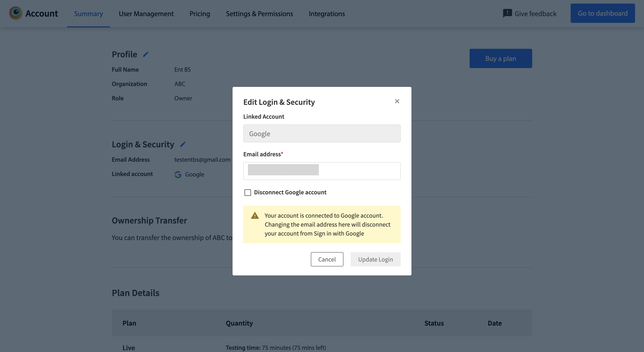Click the yellow warning triangle icon

(x=255, y=216)
